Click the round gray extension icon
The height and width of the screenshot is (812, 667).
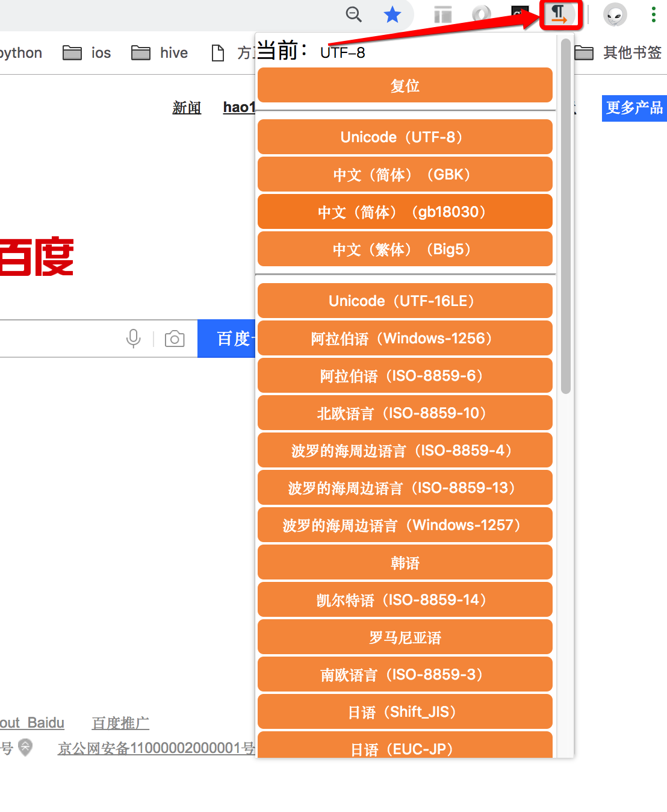[x=482, y=13]
